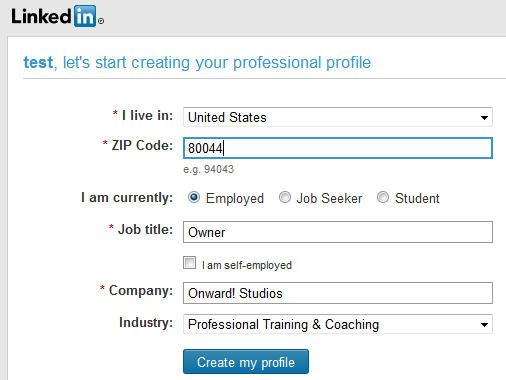This screenshot has height=380, width=506.
Task: Select the Employed radio button
Action: click(x=194, y=197)
